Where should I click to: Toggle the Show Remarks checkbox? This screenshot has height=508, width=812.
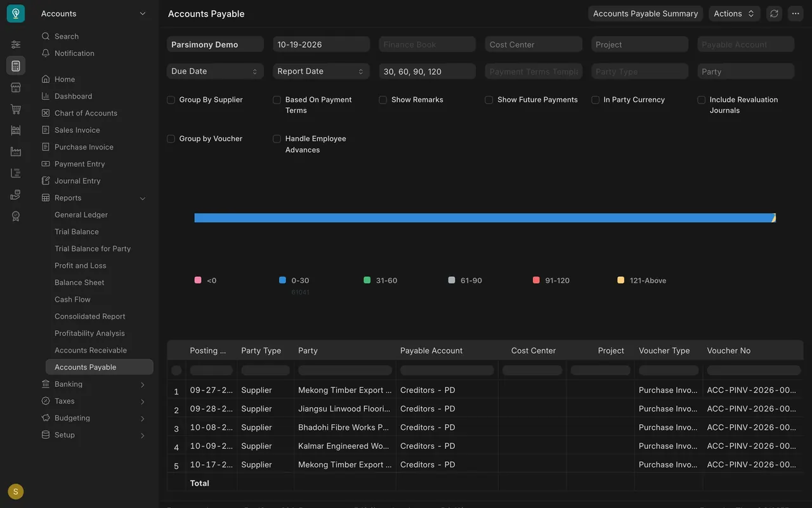pos(383,100)
